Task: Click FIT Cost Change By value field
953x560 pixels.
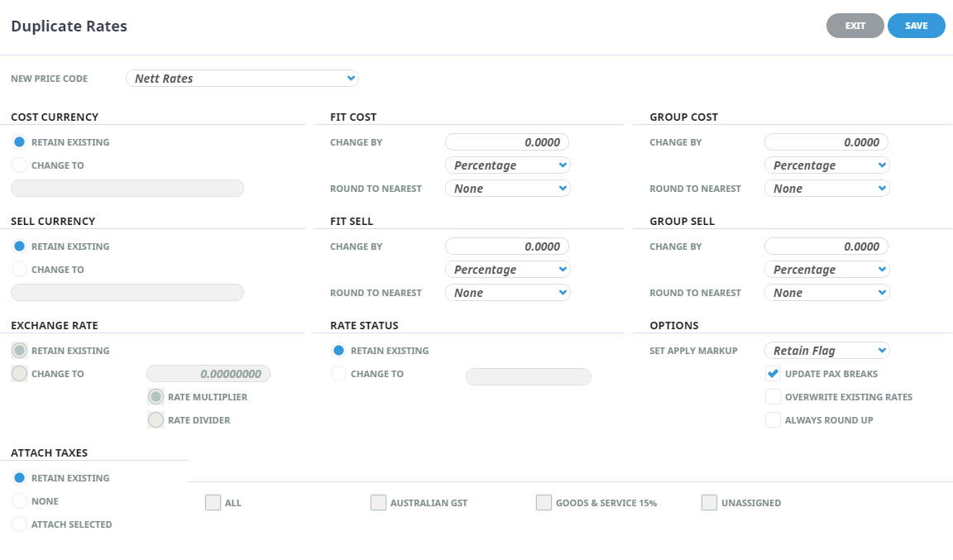Action: click(x=507, y=142)
